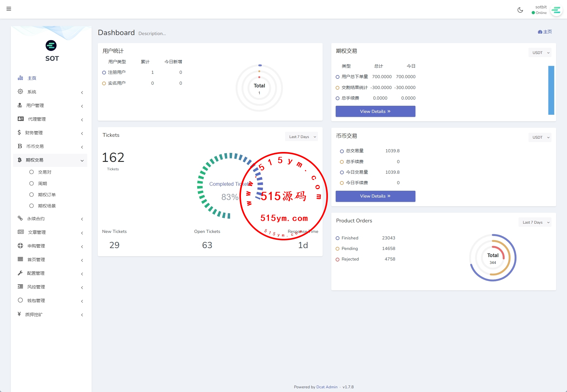Screen dimensions: 567x392
Task: Click the wrench icon for 配置管理
Action: 20,273
